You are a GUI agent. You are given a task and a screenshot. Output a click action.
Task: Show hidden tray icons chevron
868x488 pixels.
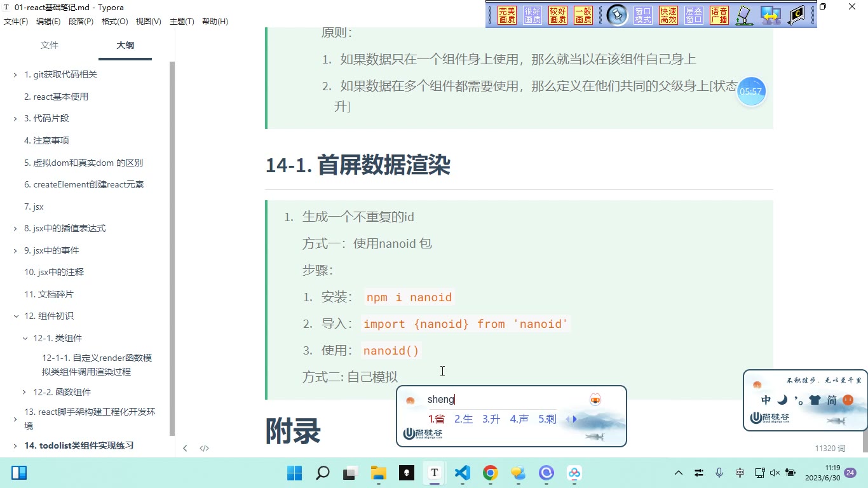(679, 473)
